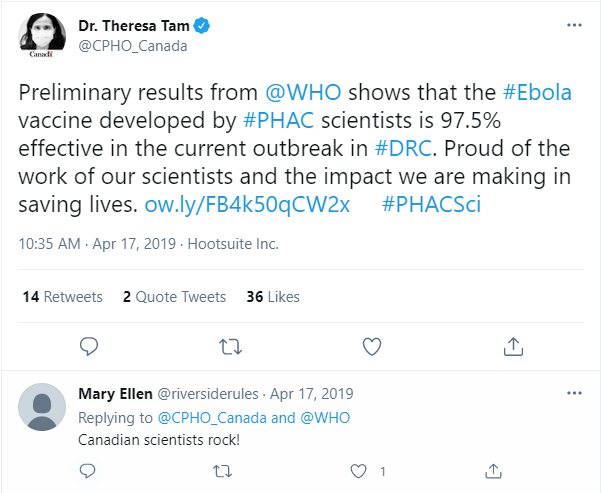Viewport: 601px width, 493px height.
Task: Retweet Mary Ellen's reply
Action: [x=224, y=470]
